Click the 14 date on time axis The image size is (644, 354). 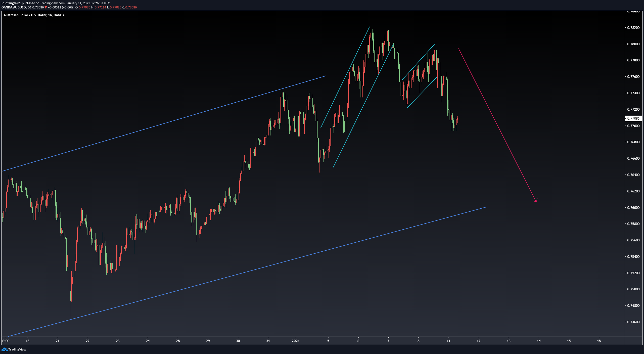[539, 341]
